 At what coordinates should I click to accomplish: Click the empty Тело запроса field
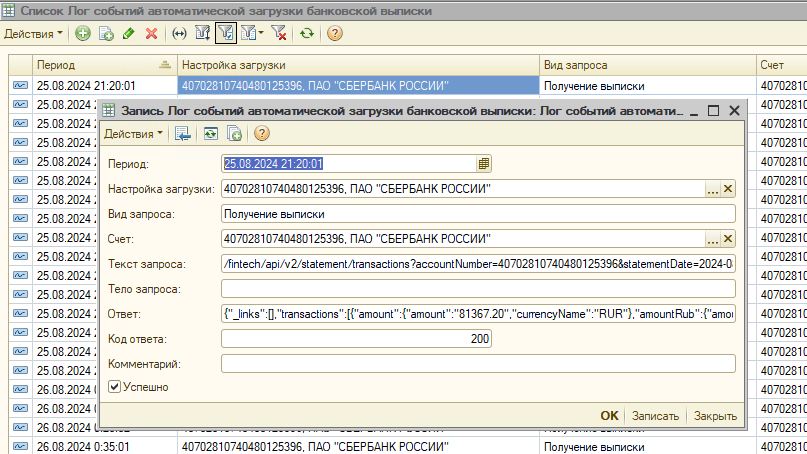click(478, 289)
